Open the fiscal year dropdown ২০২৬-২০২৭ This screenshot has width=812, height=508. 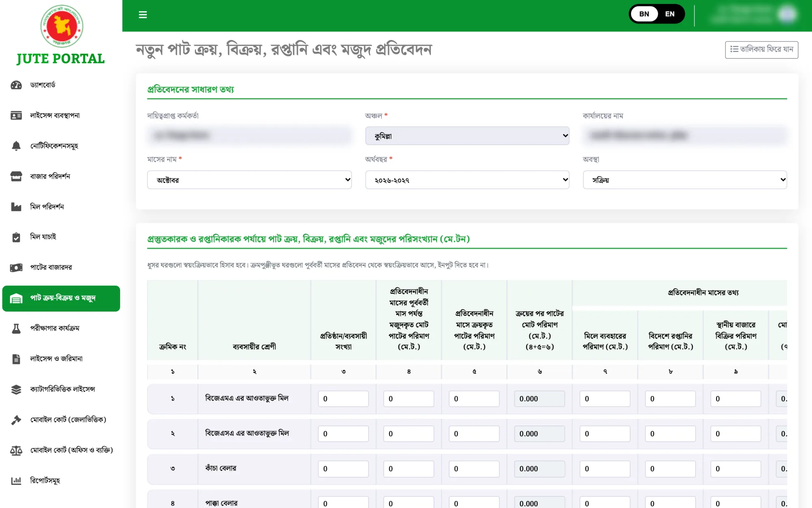[x=467, y=180]
